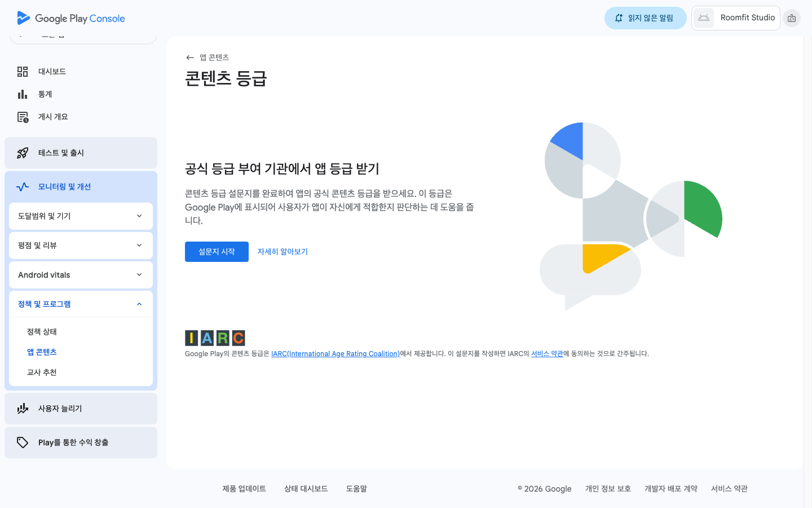The height and width of the screenshot is (508, 812).
Task: Expand the 평점 및 리뷰 section
Action: [x=81, y=246]
